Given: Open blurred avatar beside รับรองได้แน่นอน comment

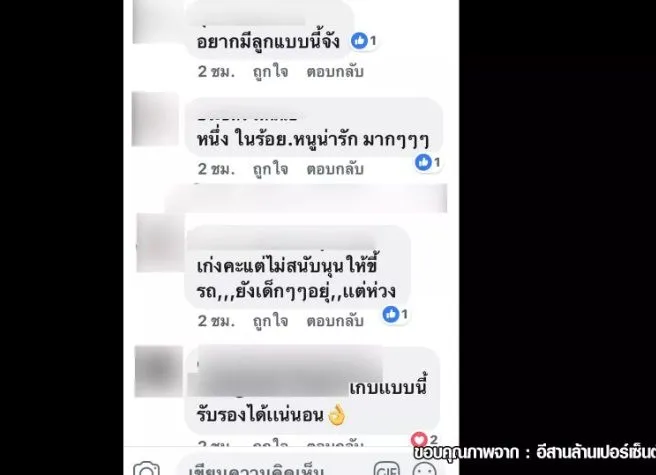Looking at the screenshot, I should point(159,372).
